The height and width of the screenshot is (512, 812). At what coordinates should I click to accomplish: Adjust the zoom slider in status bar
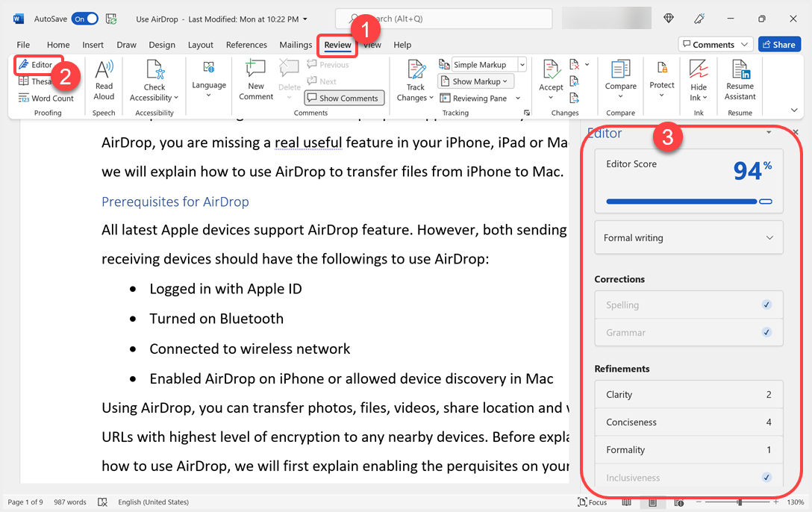pyautogui.click(x=739, y=502)
